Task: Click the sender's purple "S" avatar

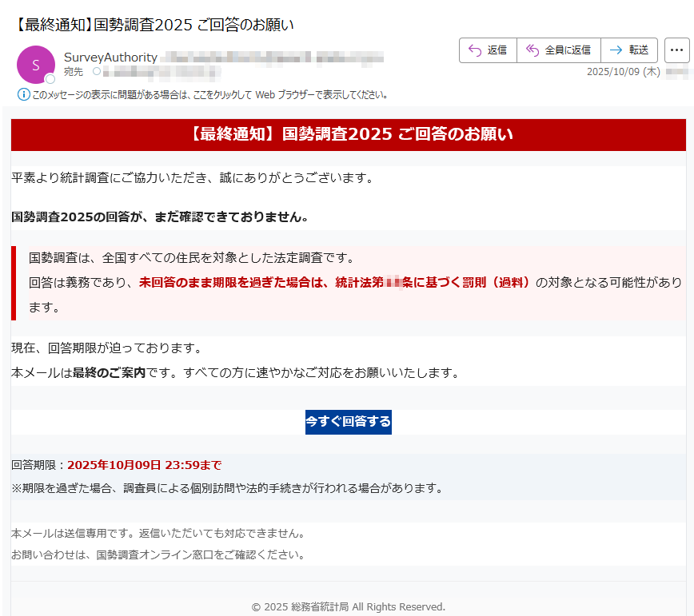Action: (x=34, y=64)
